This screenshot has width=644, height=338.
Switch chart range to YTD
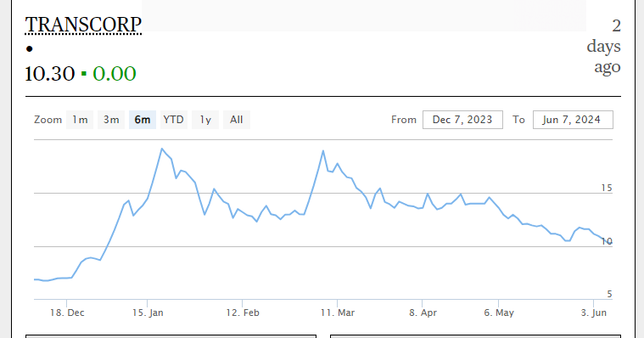[173, 120]
